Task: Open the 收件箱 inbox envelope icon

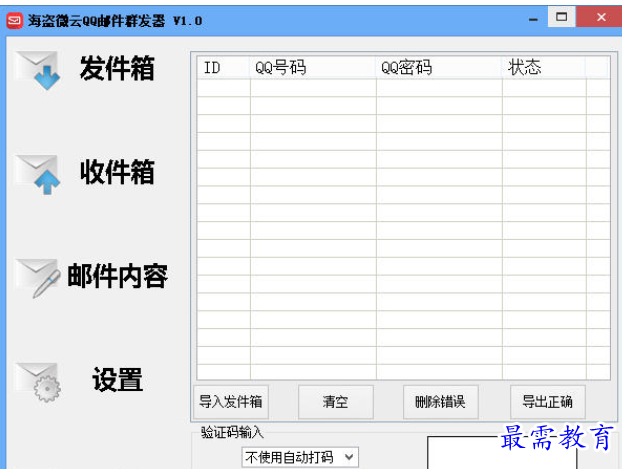Action: [38, 174]
